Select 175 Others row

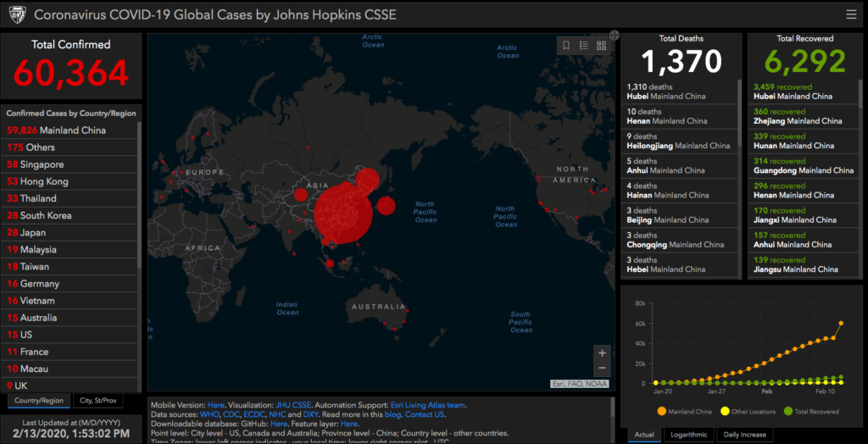[71, 147]
